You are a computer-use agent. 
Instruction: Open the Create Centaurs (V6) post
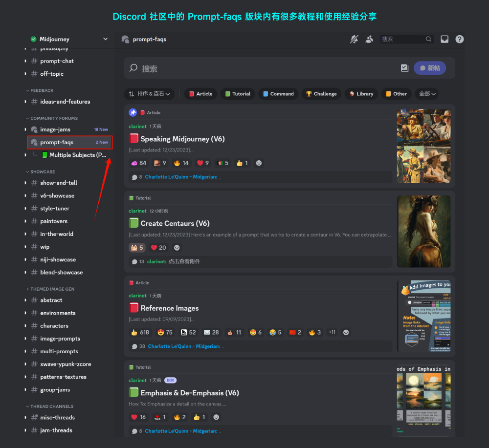[x=175, y=224]
